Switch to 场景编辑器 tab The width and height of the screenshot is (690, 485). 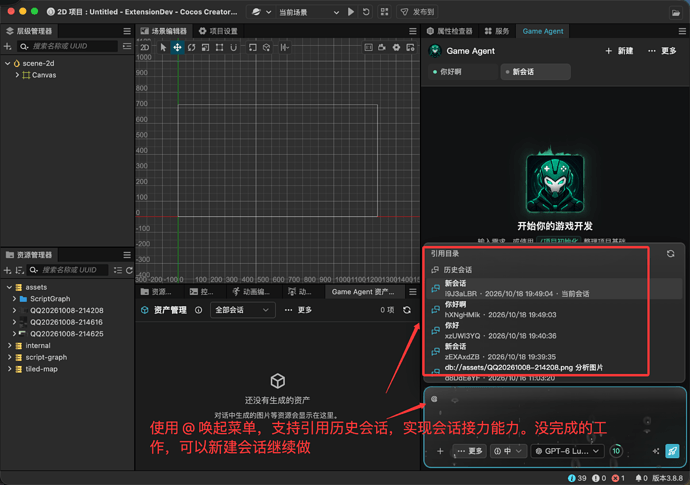(164, 31)
